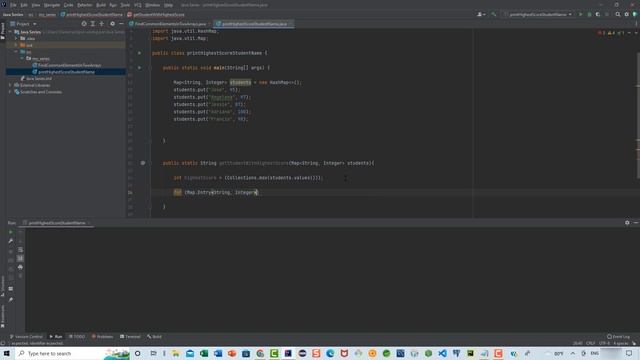Viewport: 640px width, 360px height.
Task: Open the VCS menu
Action: [138, 5]
